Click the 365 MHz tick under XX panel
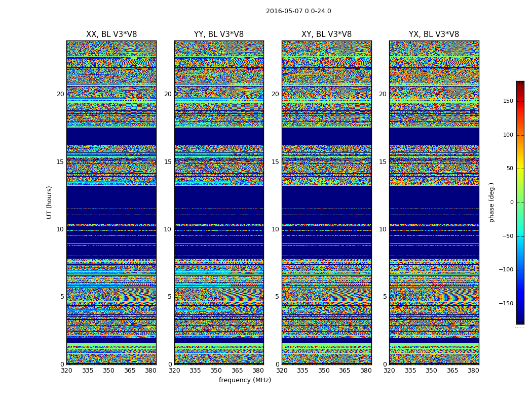The image size is (532, 405). (x=130, y=371)
